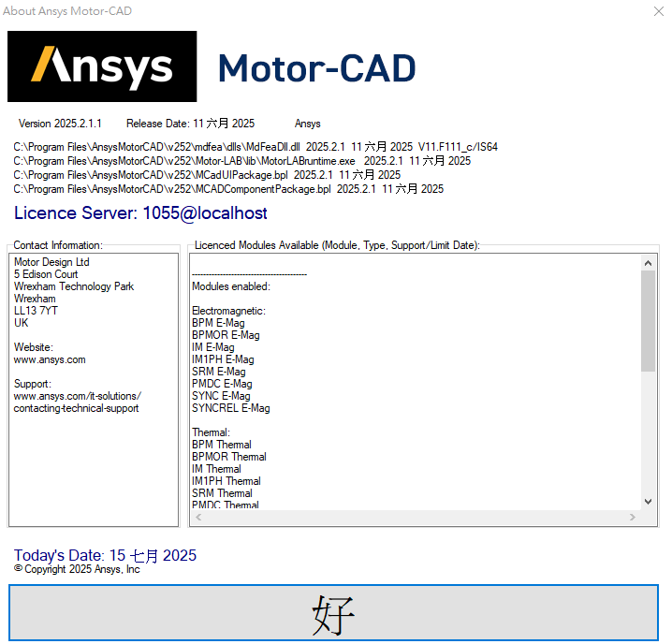The height and width of the screenshot is (644, 672).
Task: Click Motor Design Ltd contact line
Action: pos(51,262)
